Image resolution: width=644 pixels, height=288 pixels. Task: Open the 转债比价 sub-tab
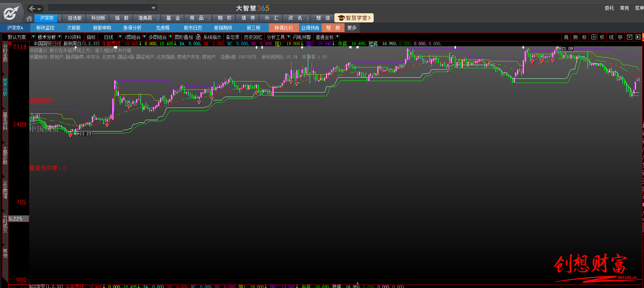(x=284, y=28)
